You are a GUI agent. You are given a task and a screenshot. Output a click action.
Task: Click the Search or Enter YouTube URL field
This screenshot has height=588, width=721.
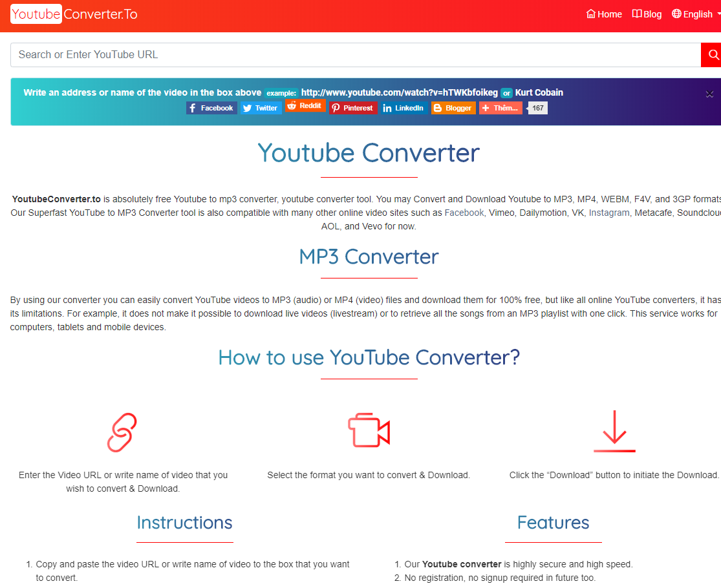(x=356, y=55)
